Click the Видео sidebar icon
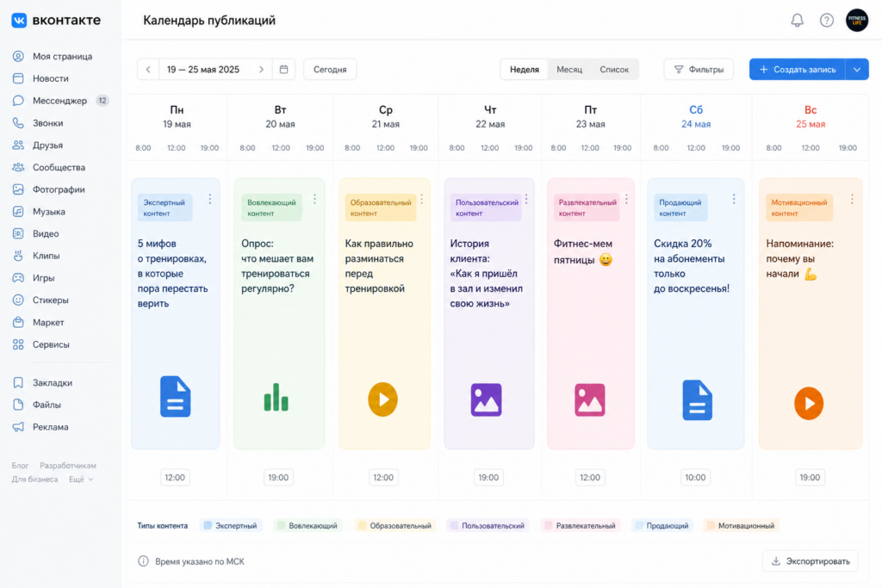882x588 pixels. tap(19, 233)
